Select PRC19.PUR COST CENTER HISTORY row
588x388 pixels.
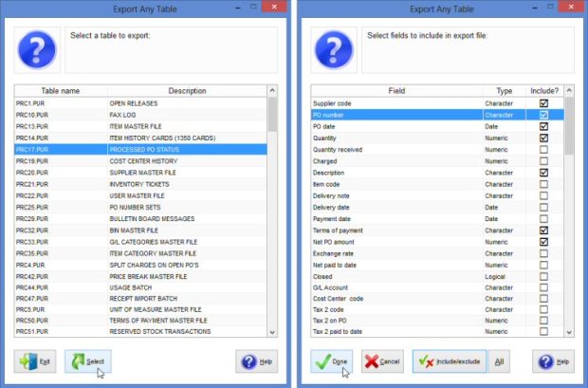pos(140,161)
